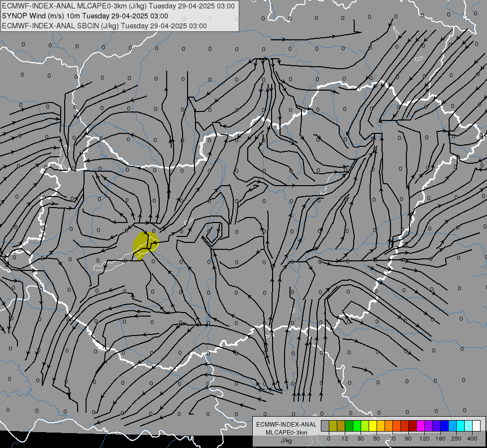
Task: Click the SBCIN title line at top
Action: (104, 26)
